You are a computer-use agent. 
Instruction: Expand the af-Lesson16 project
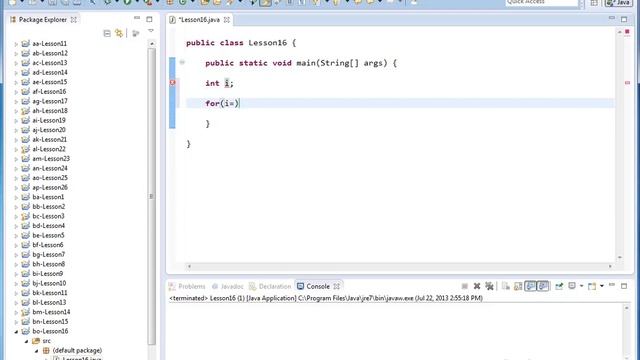click(16, 92)
